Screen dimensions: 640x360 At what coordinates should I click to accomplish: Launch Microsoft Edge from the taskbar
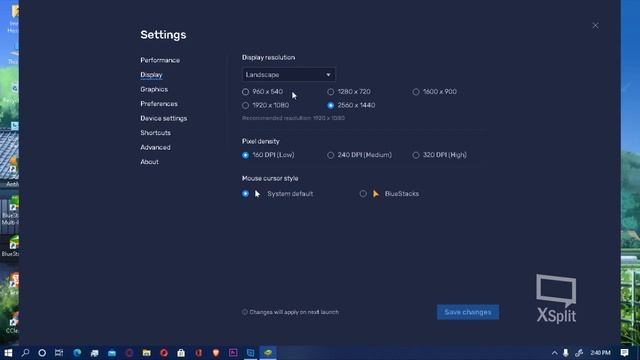pos(77,353)
